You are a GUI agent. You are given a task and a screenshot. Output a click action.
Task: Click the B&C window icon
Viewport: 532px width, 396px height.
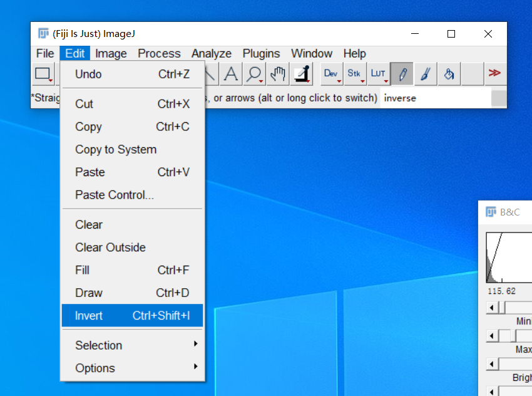pyautogui.click(x=491, y=212)
